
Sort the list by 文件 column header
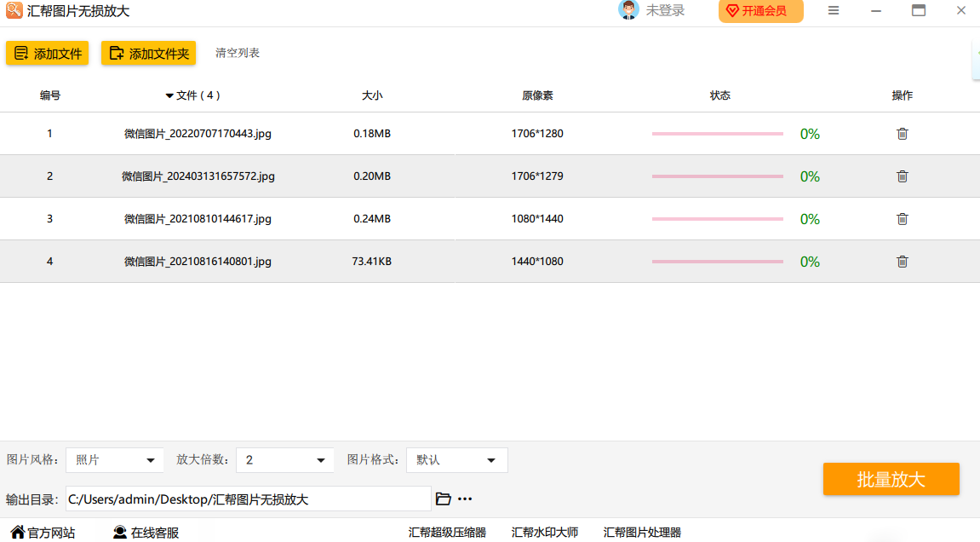point(193,95)
